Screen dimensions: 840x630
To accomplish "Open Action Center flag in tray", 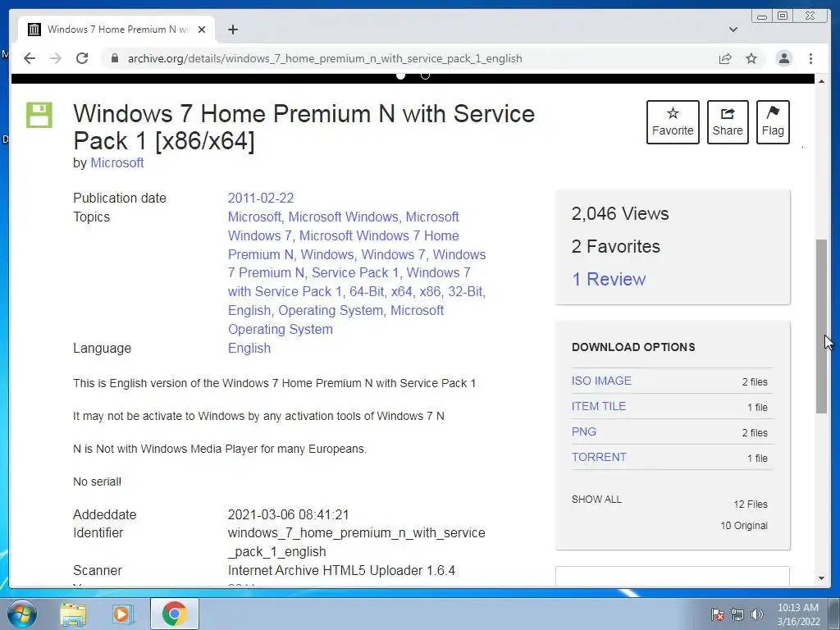I will [718, 614].
